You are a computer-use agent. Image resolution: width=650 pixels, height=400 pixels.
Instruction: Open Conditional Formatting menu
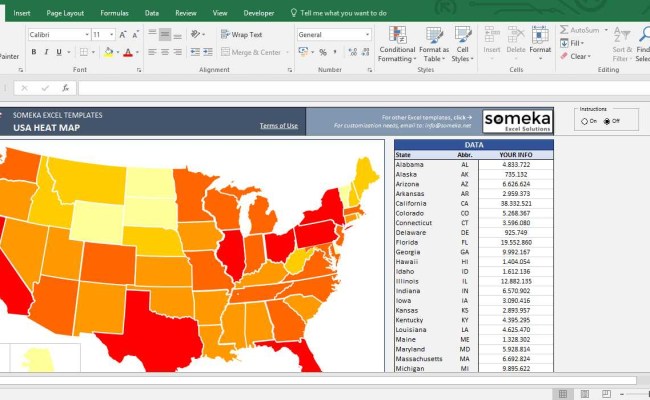(x=397, y=44)
